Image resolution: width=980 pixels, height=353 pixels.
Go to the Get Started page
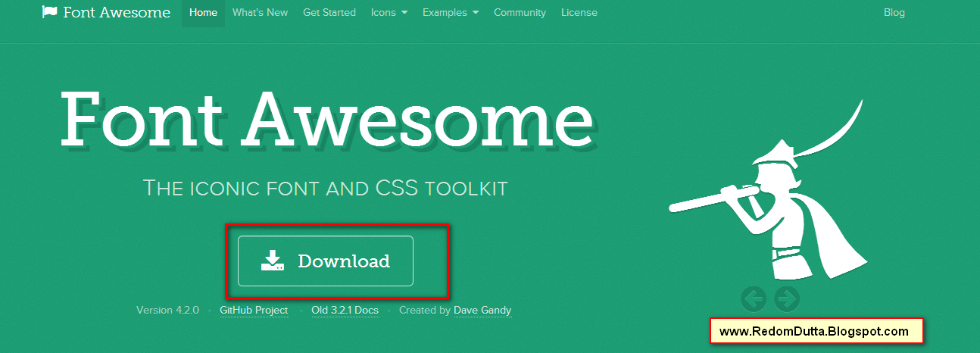[x=329, y=13]
